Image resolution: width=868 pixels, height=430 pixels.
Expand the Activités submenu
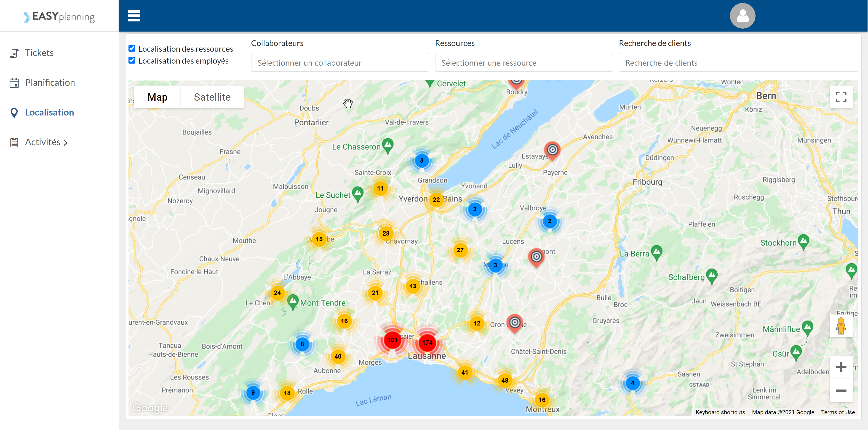pyautogui.click(x=46, y=142)
